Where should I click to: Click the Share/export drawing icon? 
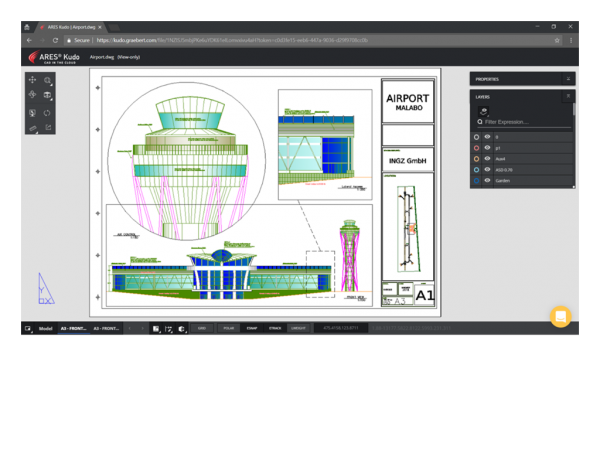[x=47, y=128]
